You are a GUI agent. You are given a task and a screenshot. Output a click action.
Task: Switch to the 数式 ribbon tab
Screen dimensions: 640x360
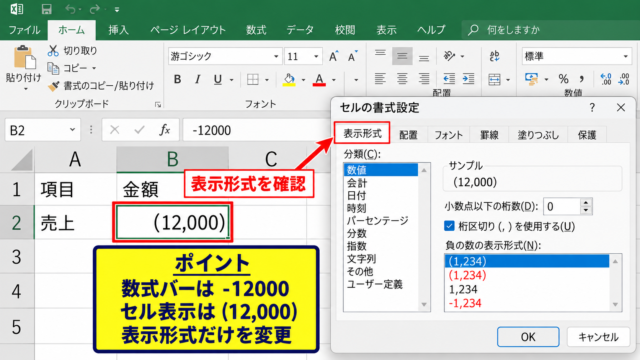coord(256,30)
